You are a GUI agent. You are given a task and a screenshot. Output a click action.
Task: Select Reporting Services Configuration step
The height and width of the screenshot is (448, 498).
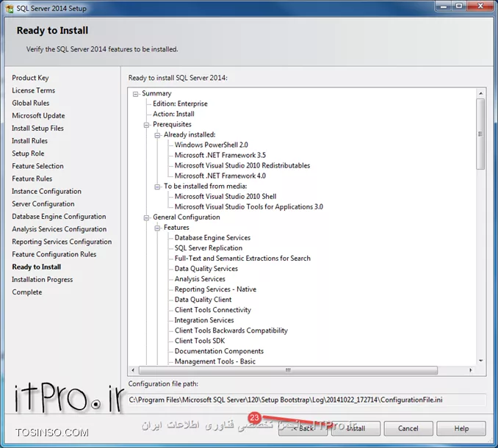coord(62,242)
